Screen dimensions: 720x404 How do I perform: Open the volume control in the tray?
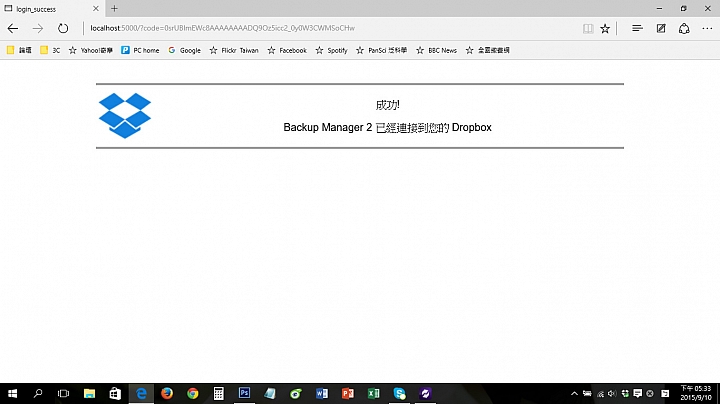[x=612, y=393]
